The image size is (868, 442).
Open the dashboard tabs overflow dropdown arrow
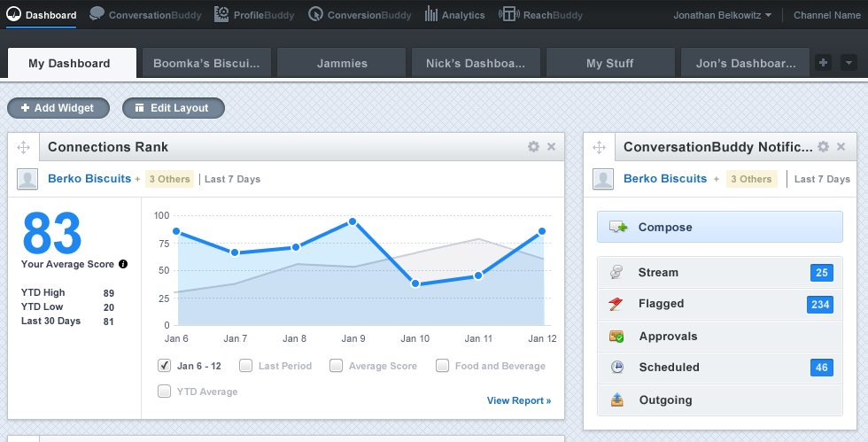click(848, 63)
